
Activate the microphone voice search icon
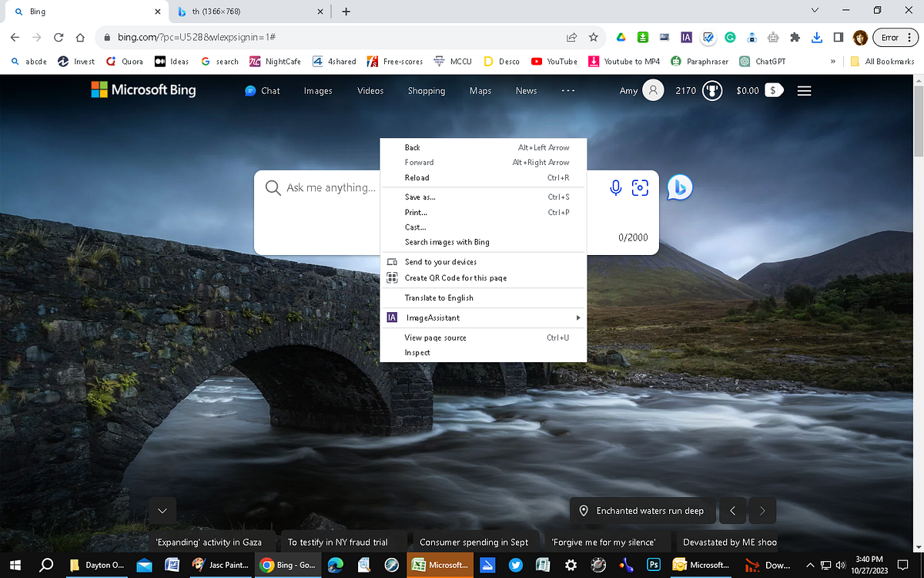pyautogui.click(x=615, y=187)
